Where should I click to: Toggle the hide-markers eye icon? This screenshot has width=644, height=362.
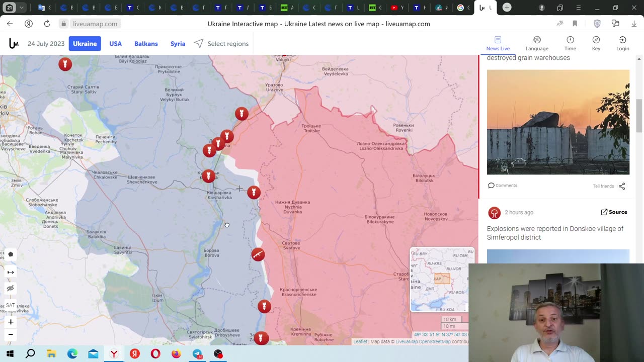pyautogui.click(x=11, y=289)
